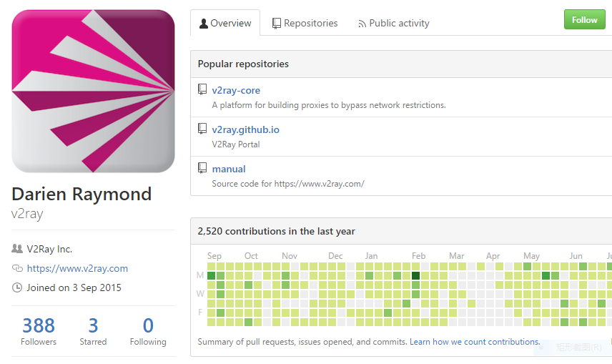Open the v2ray.github.io repository link
612x364 pixels.
[245, 129]
